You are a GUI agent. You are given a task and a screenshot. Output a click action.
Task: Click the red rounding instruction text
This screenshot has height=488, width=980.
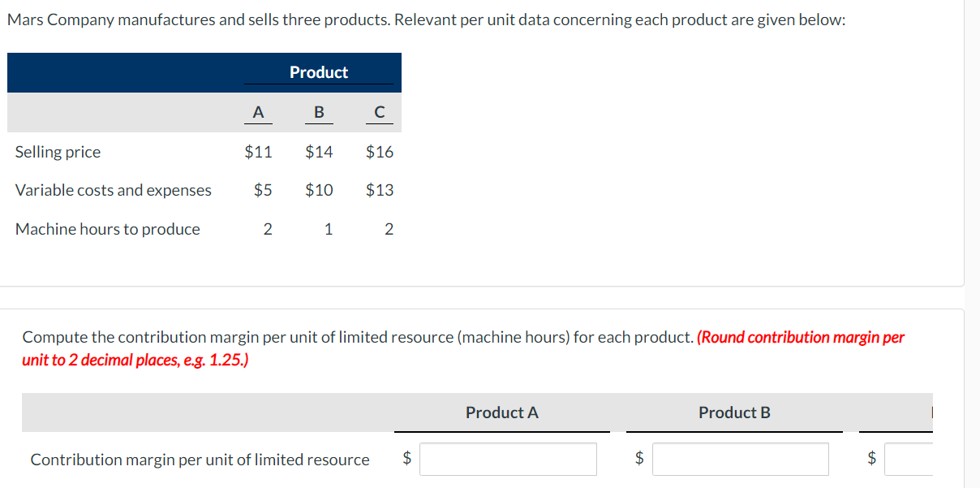click(463, 348)
